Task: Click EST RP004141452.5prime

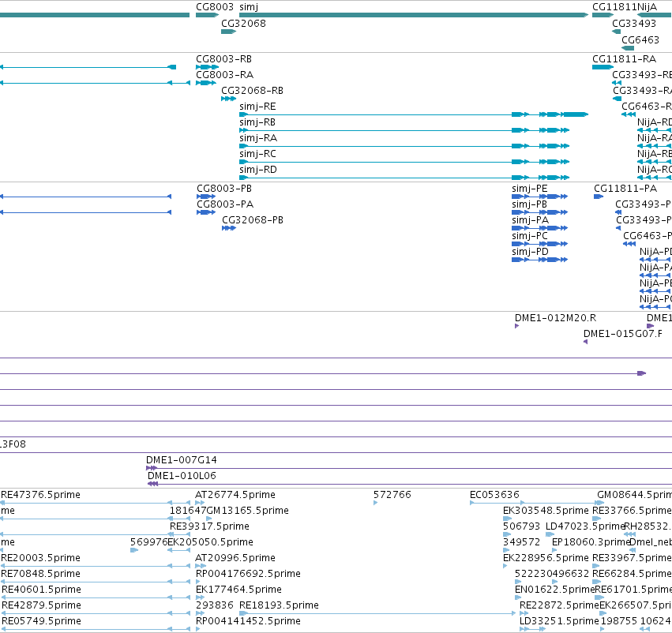Action: (x=248, y=621)
